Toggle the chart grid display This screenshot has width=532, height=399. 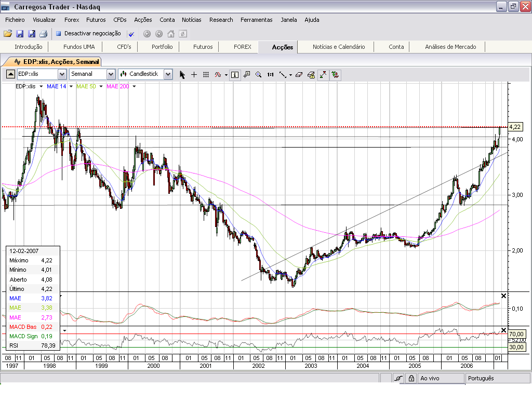[206, 74]
